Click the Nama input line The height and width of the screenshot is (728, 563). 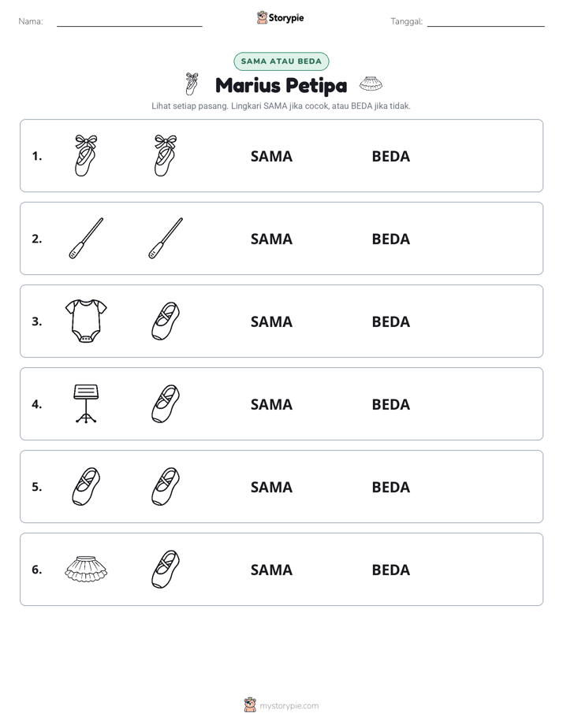click(x=129, y=22)
